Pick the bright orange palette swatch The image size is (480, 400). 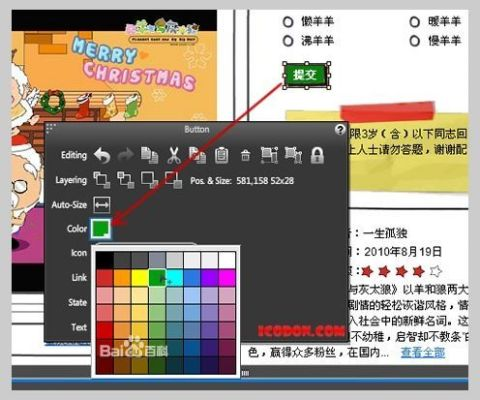pos(122,278)
